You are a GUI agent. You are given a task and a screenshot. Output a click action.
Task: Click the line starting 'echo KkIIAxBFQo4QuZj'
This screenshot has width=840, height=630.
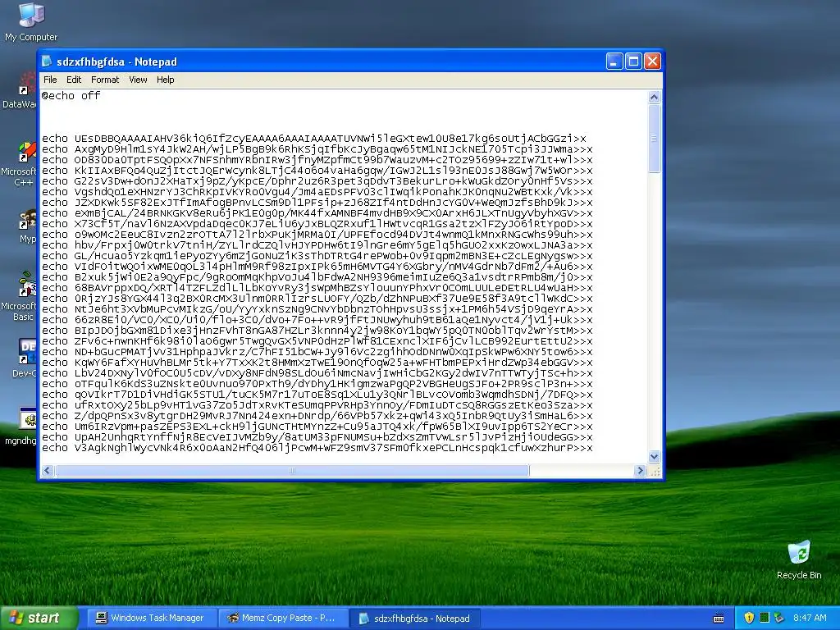[x=317, y=171]
